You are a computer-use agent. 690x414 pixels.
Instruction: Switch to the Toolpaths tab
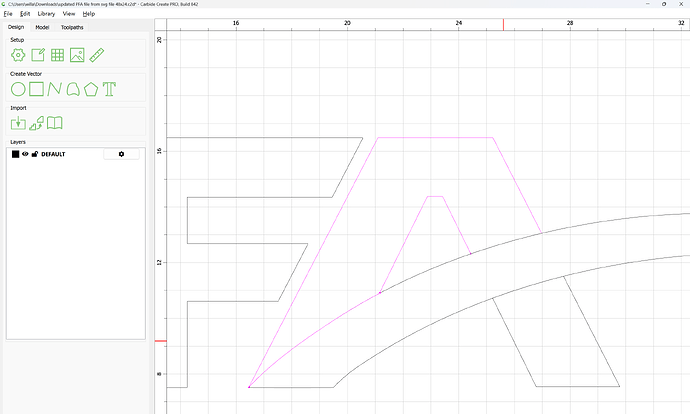tap(71, 27)
